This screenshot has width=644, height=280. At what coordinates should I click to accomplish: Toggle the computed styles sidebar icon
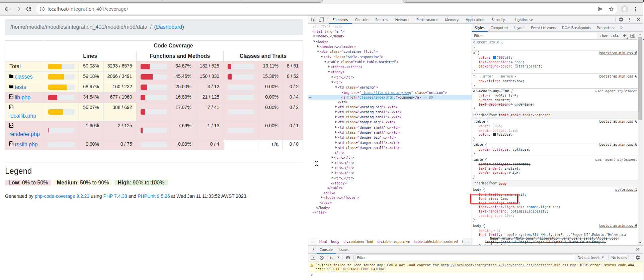tap(633, 36)
